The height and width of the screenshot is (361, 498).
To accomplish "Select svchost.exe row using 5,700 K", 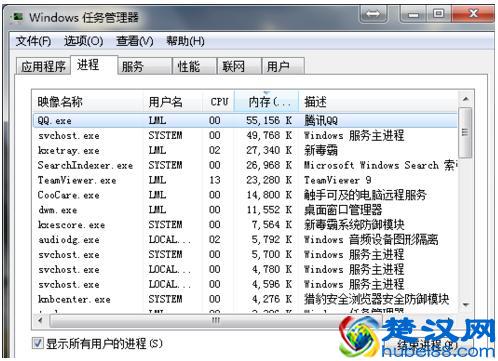I will click(x=245, y=254).
